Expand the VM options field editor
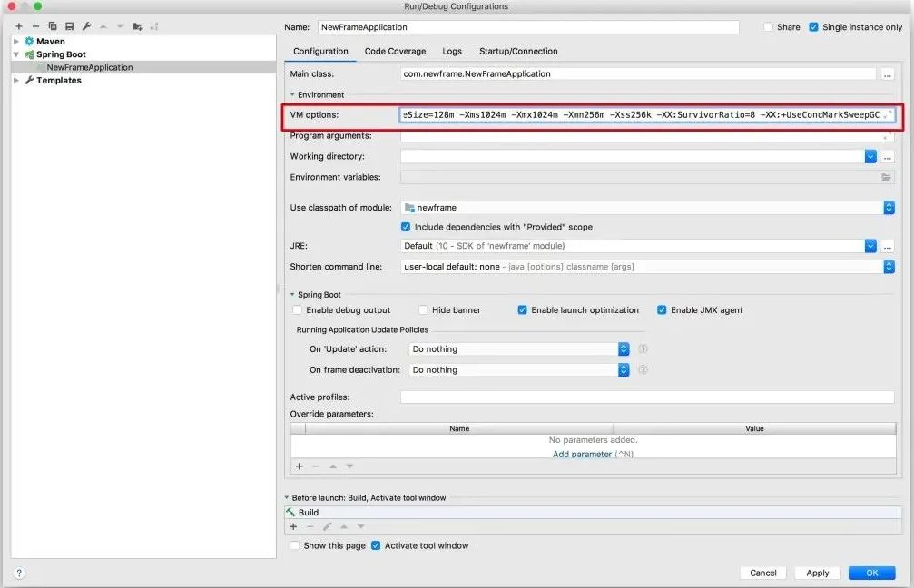Image resolution: width=914 pixels, height=588 pixels. (888, 115)
